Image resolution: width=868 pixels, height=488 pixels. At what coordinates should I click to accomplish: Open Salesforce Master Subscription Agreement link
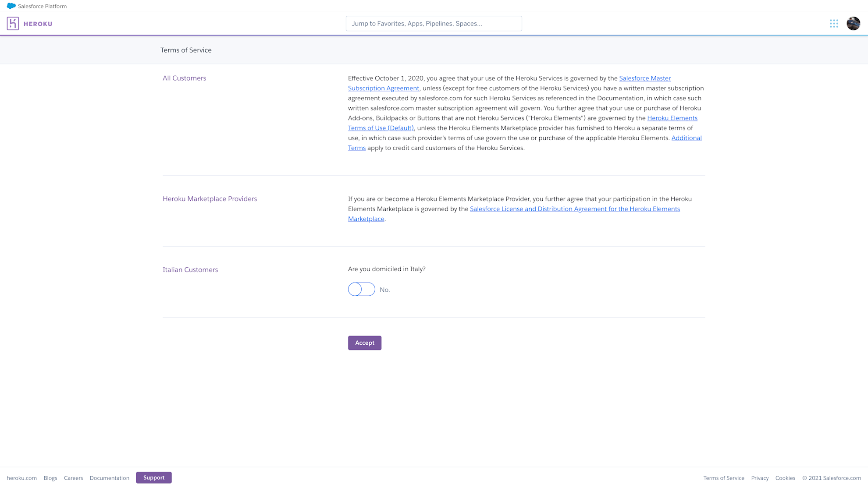coord(644,78)
